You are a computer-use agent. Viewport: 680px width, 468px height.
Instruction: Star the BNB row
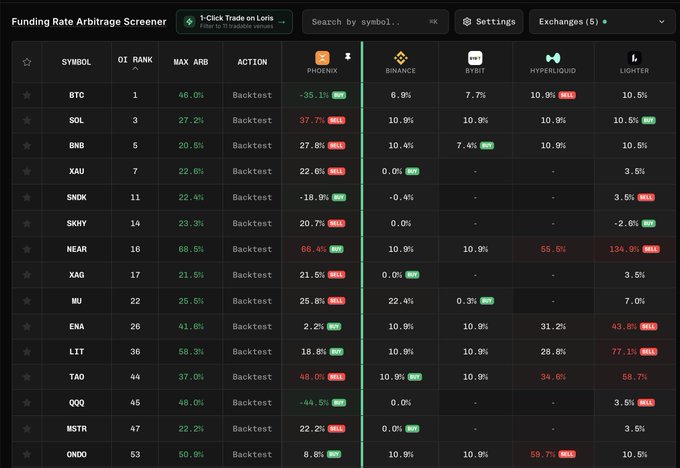click(x=27, y=145)
